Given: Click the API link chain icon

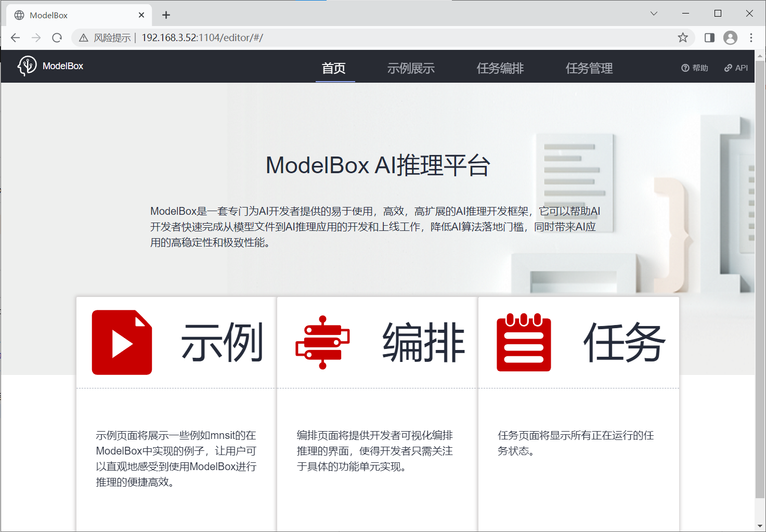Looking at the screenshot, I should (728, 68).
